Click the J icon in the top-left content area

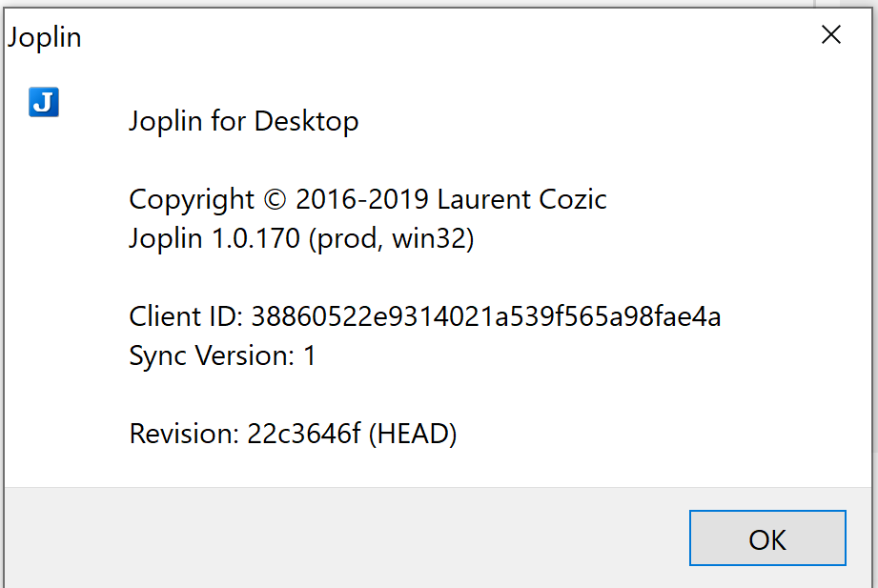43,101
